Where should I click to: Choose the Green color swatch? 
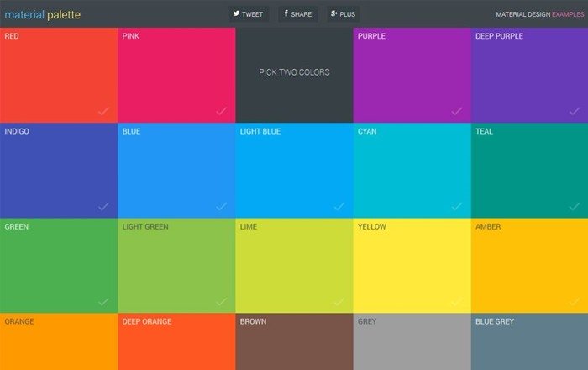[x=59, y=266]
